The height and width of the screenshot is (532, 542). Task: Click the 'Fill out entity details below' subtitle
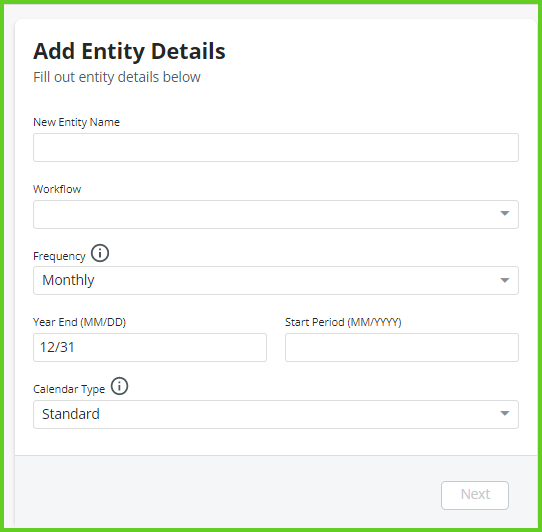click(117, 77)
